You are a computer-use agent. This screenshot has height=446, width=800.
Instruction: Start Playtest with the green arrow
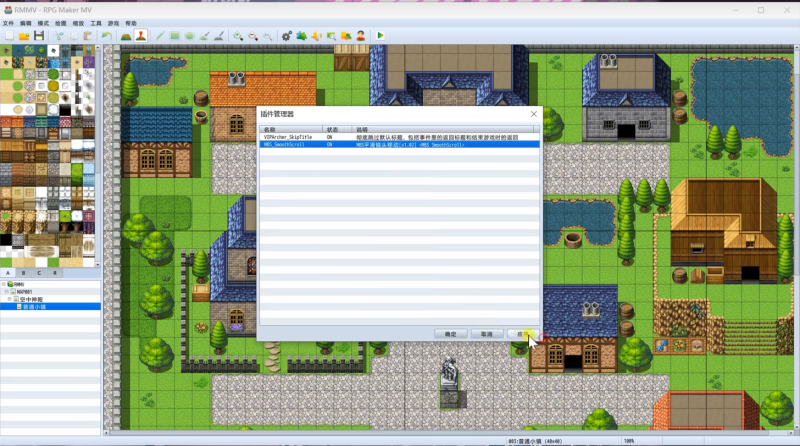(x=380, y=36)
